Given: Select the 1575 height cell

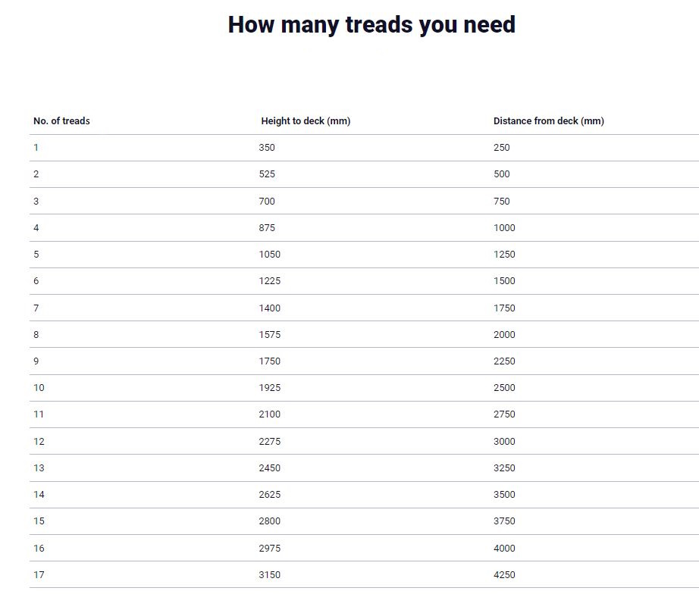Looking at the screenshot, I should tap(269, 335).
